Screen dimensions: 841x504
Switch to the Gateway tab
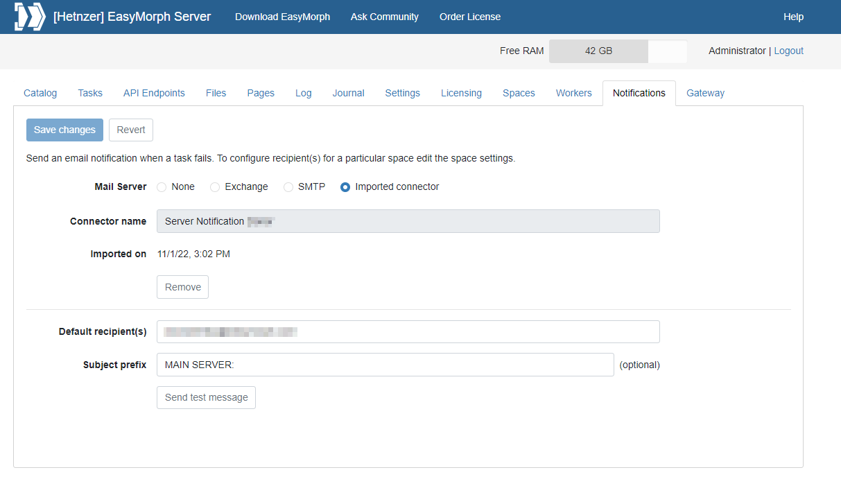click(705, 93)
